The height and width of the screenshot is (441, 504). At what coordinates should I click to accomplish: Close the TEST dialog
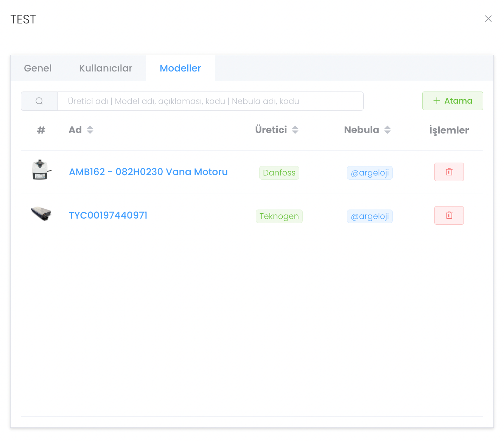click(x=488, y=19)
